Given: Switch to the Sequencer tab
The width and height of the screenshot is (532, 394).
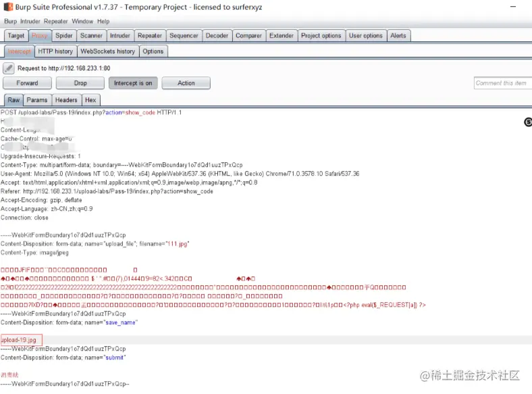Looking at the screenshot, I should pyautogui.click(x=184, y=36).
